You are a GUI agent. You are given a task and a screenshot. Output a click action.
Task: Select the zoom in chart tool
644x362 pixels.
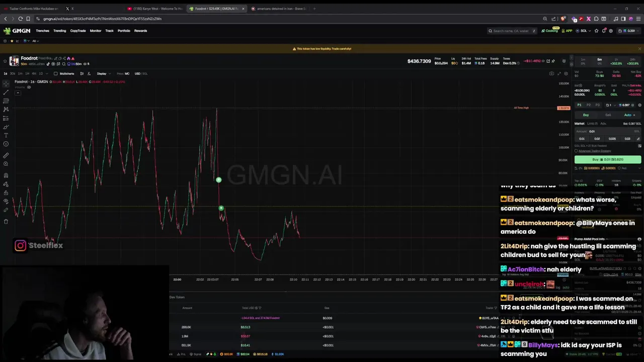pos(6,164)
